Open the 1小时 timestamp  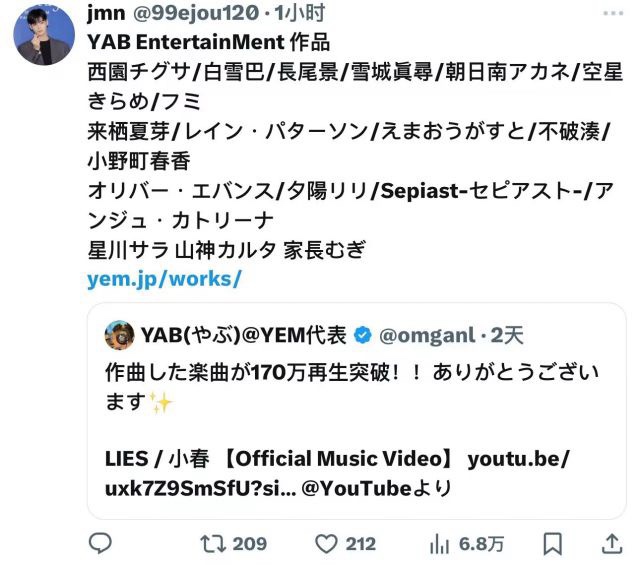[x=300, y=13]
